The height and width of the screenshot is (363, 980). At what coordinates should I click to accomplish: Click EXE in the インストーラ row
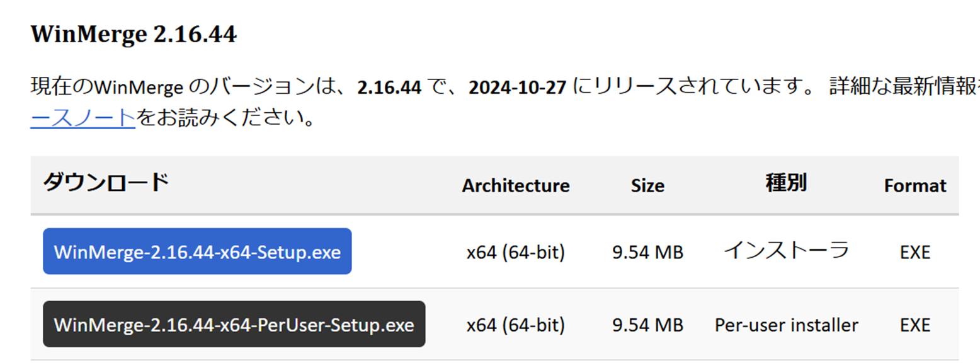pyautogui.click(x=915, y=253)
